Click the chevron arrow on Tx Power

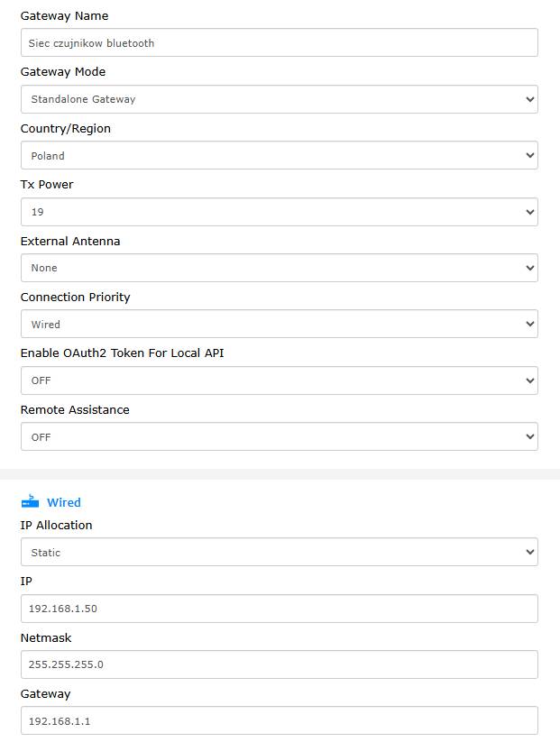pos(530,212)
